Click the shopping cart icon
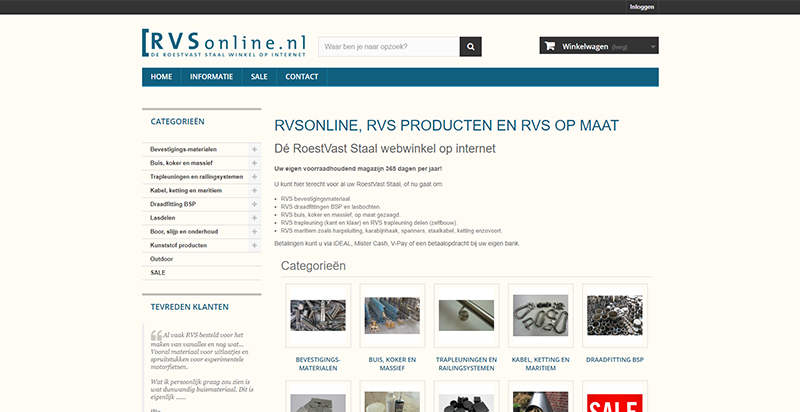This screenshot has height=412, width=800. pos(549,46)
